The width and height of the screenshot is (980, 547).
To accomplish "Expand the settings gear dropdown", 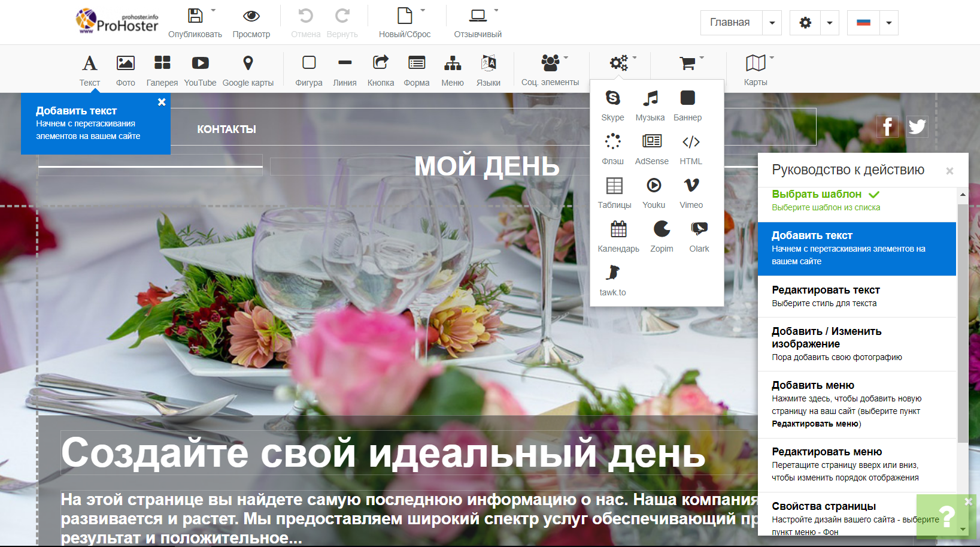I will click(x=829, y=23).
